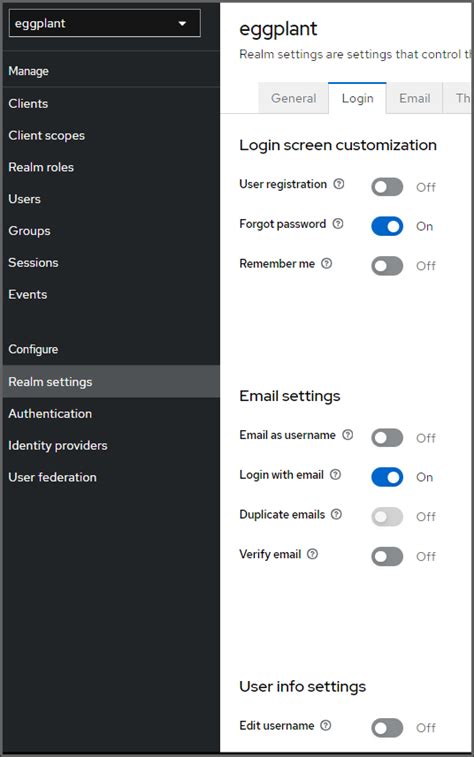Viewport: 474px width, 757px height.
Task: Turn off the Login with email switch
Action: 387,477
